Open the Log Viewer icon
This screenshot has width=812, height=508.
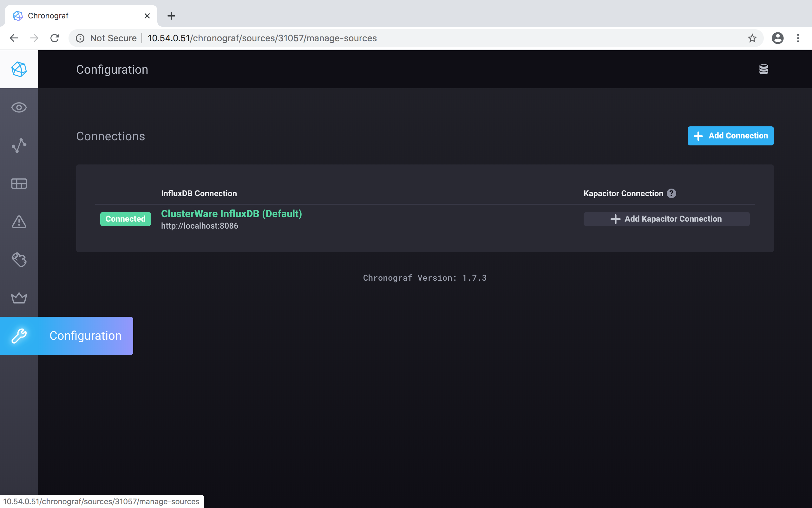(x=19, y=260)
